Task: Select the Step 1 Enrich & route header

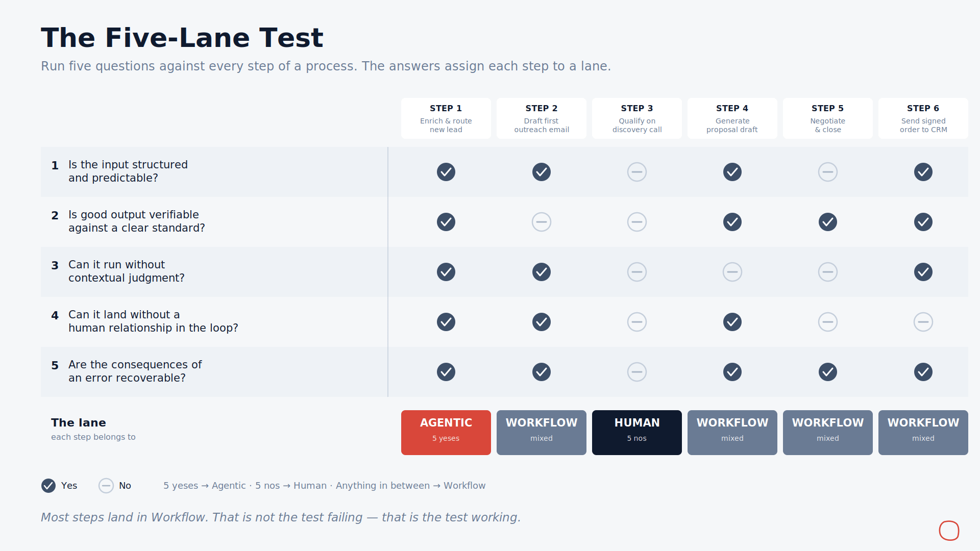Action: 446,118
